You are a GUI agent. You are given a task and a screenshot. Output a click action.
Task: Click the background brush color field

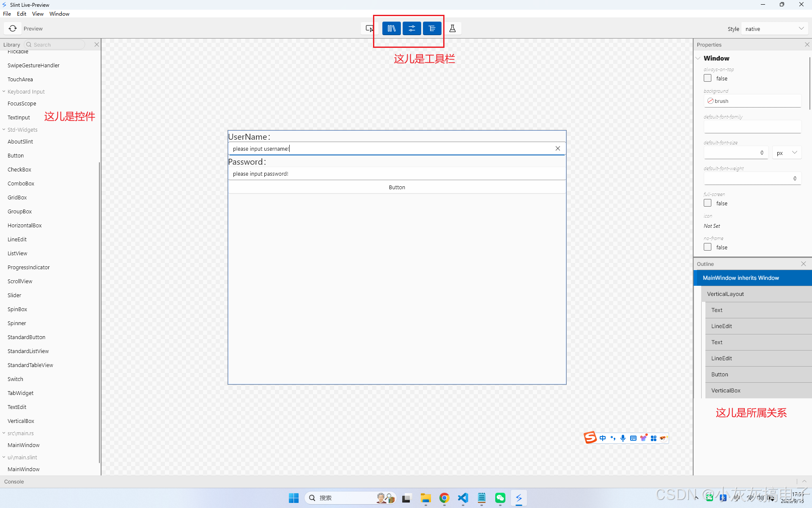click(x=753, y=101)
